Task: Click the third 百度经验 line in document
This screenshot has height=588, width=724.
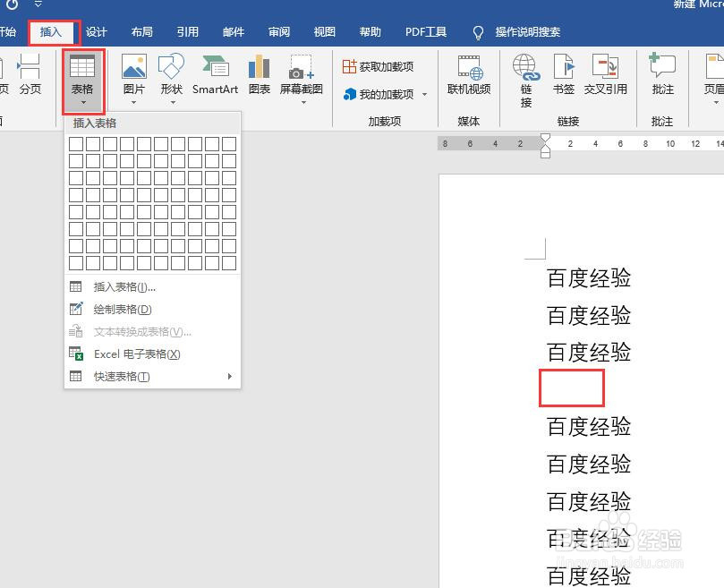Action: point(589,353)
